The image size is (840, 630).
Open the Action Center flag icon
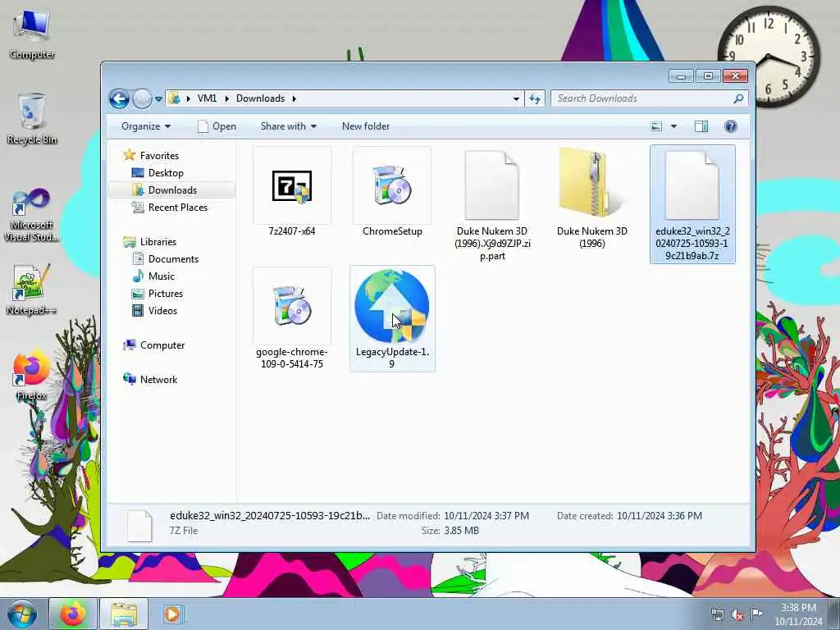[x=756, y=614]
